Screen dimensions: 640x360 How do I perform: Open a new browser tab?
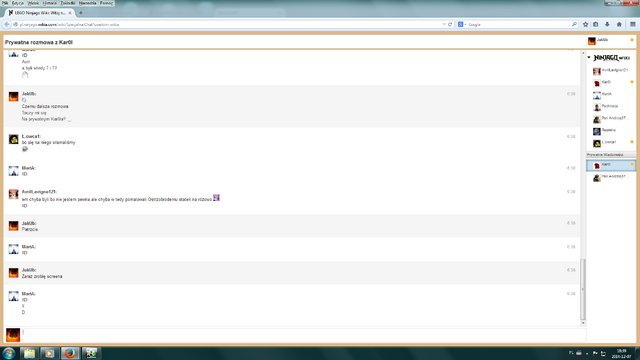[81, 13]
